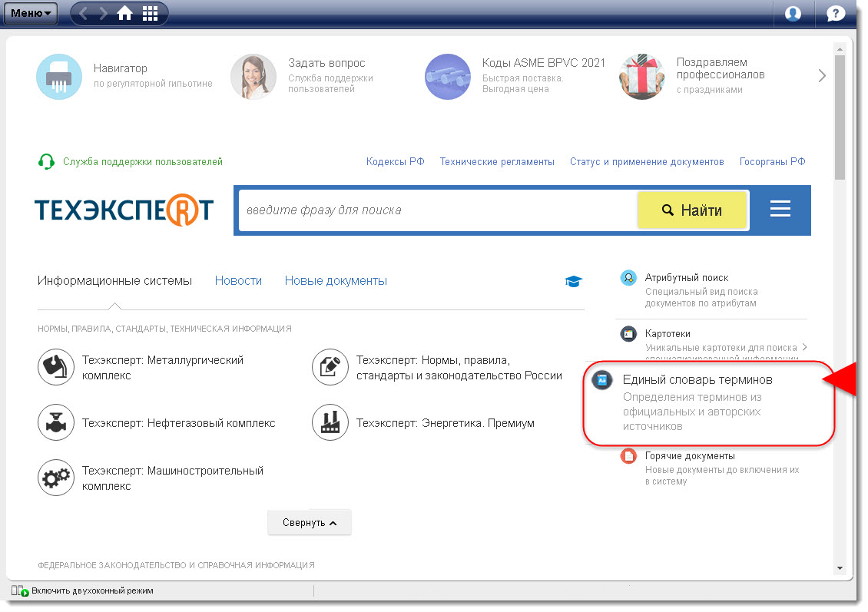The width and height of the screenshot is (868, 612).
Task: Click the graduation cap icon
Action: 573,281
